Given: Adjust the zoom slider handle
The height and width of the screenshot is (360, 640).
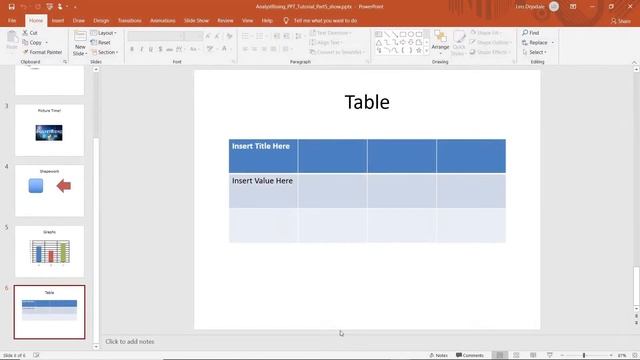Looking at the screenshot, I should 584,355.
